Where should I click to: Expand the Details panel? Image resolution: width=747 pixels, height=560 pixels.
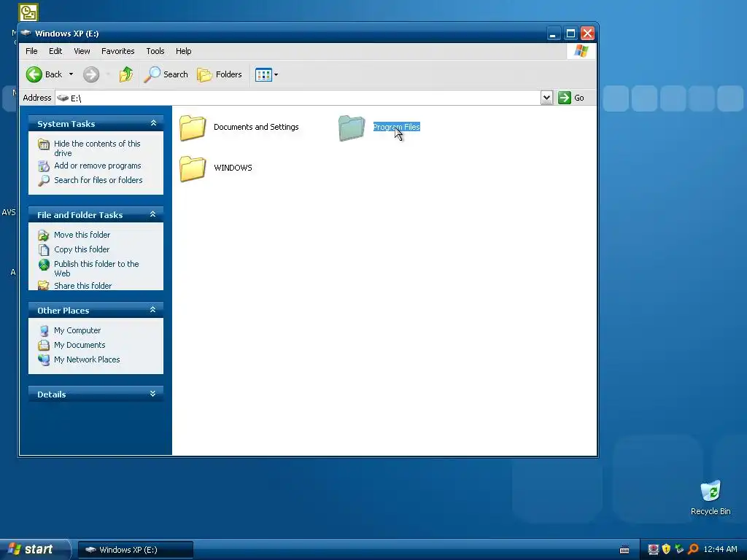pos(153,394)
